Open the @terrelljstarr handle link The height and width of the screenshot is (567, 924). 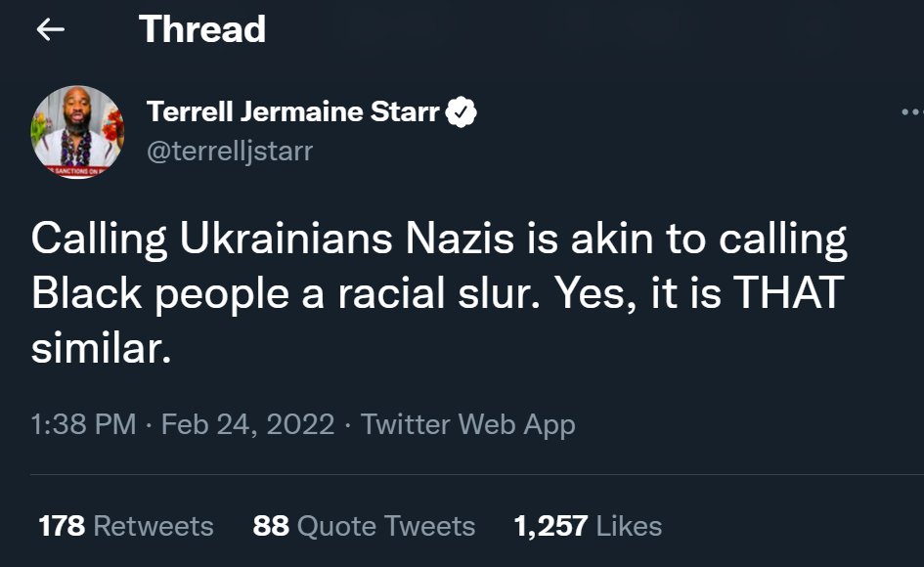tap(230, 152)
